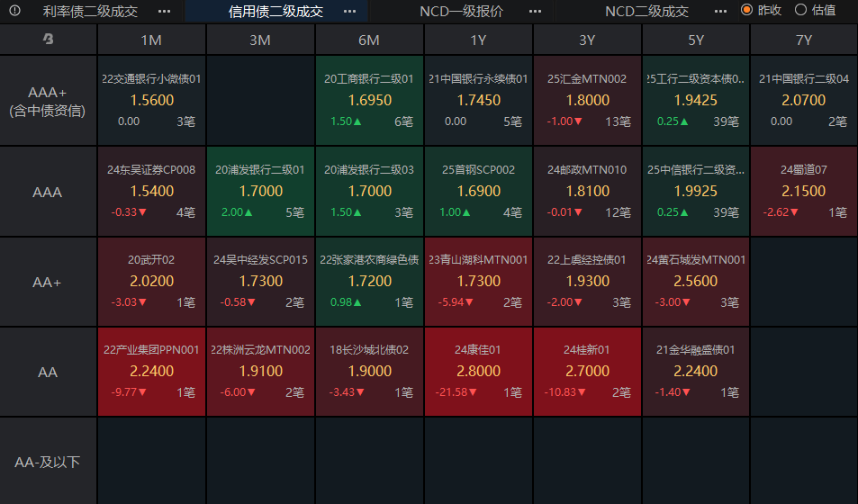The image size is (858, 504).
Task: Open 25首钢SCP002 cell
Action: coord(478,192)
